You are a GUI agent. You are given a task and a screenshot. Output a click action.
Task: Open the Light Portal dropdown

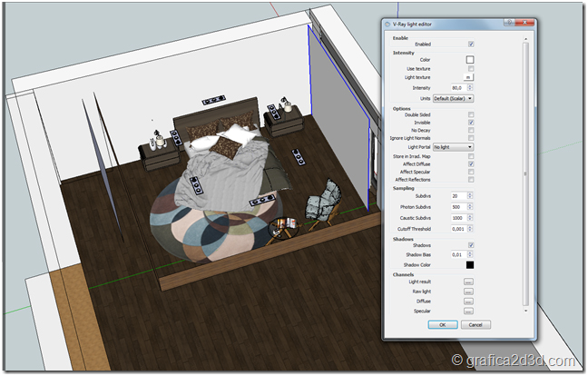coord(454,146)
